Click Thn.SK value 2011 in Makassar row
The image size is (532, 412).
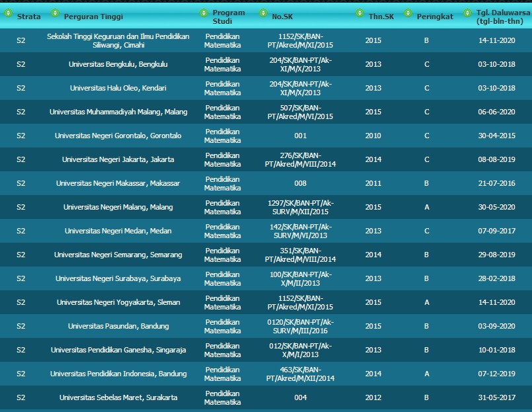(x=373, y=183)
